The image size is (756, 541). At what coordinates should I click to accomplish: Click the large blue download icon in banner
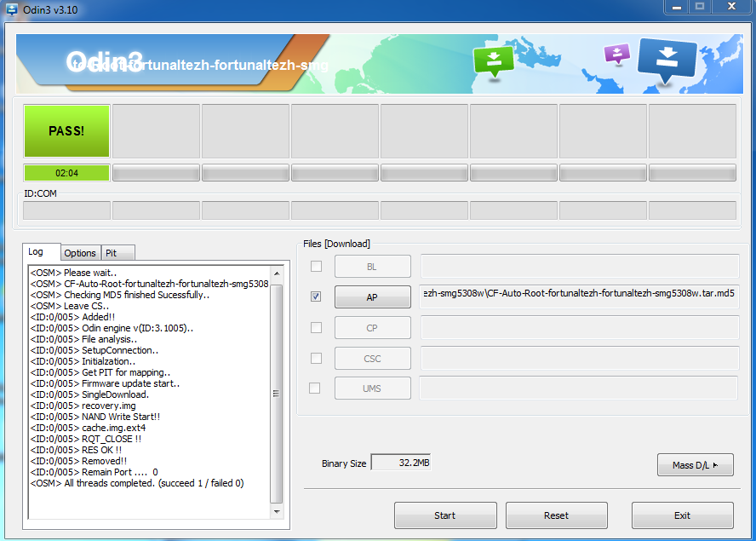(x=667, y=60)
